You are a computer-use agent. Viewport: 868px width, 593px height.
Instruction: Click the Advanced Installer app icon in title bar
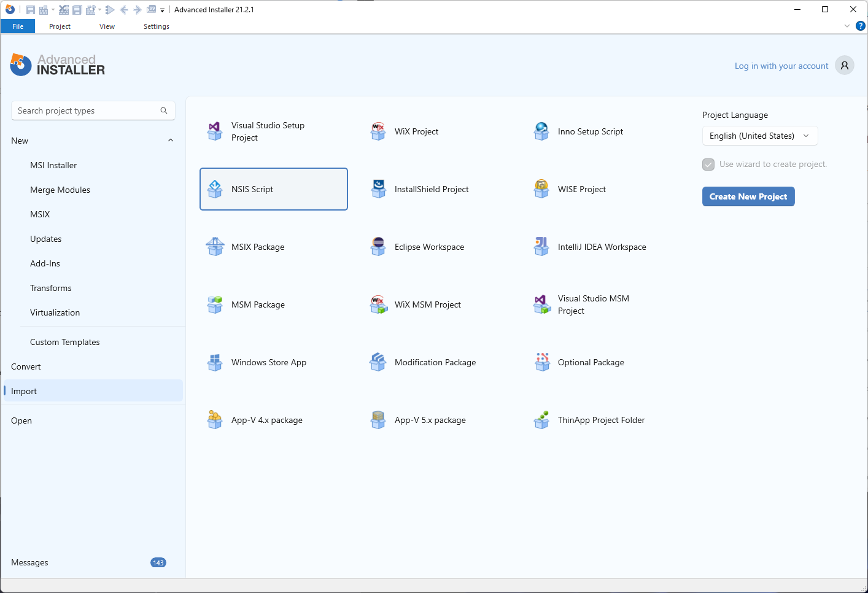(10, 9)
